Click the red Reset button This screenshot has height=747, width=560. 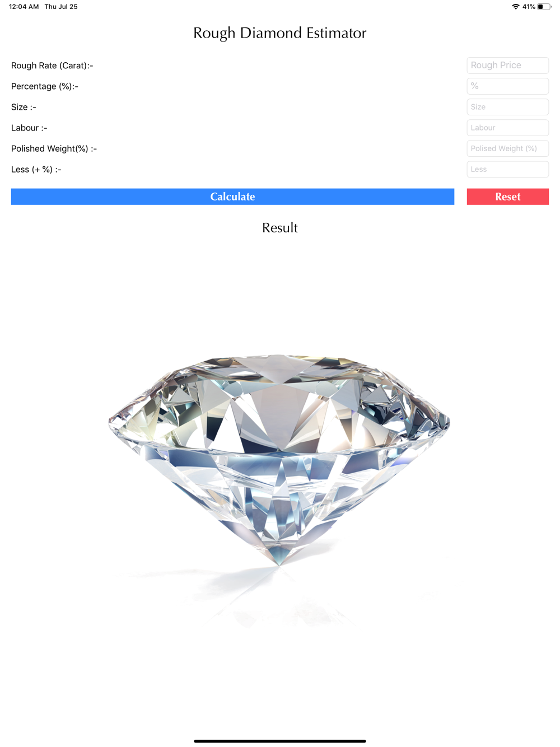point(507,197)
